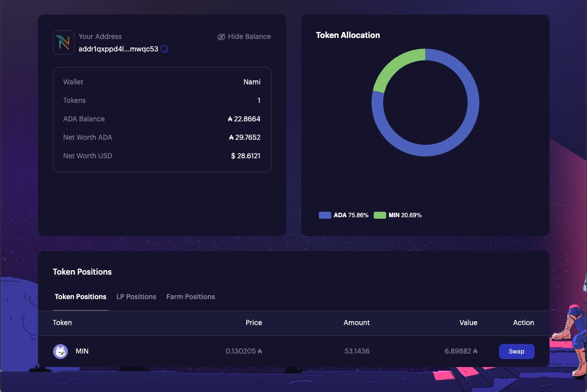Click the Nami wallet logo icon
587x392 pixels.
63,42
